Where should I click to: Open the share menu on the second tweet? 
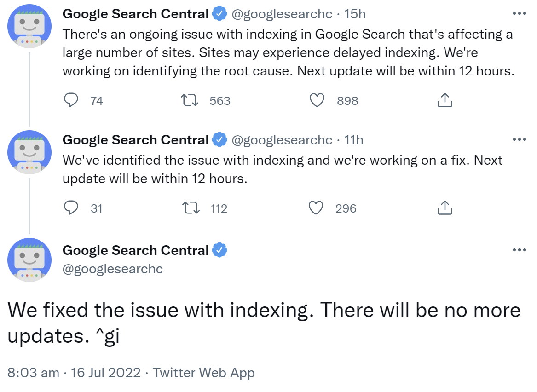(444, 208)
